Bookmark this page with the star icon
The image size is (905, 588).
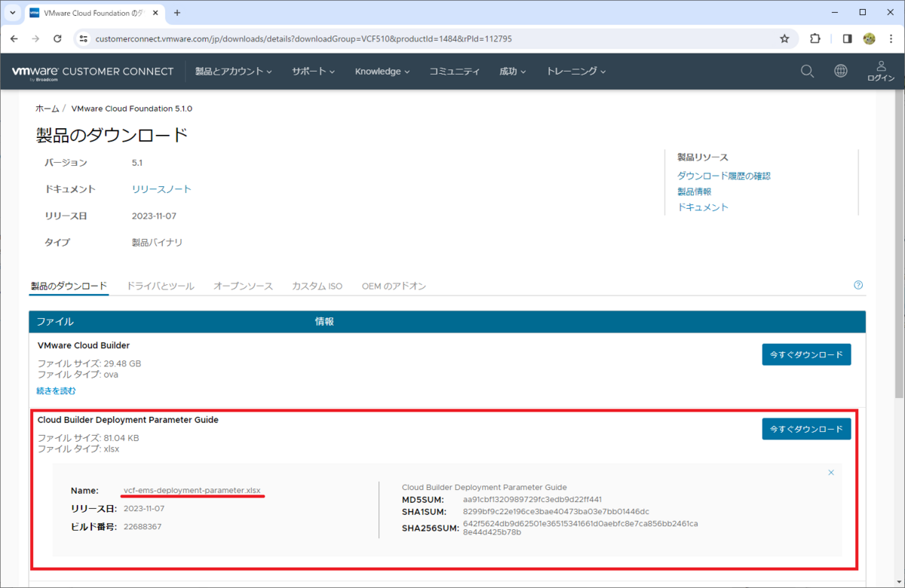784,38
